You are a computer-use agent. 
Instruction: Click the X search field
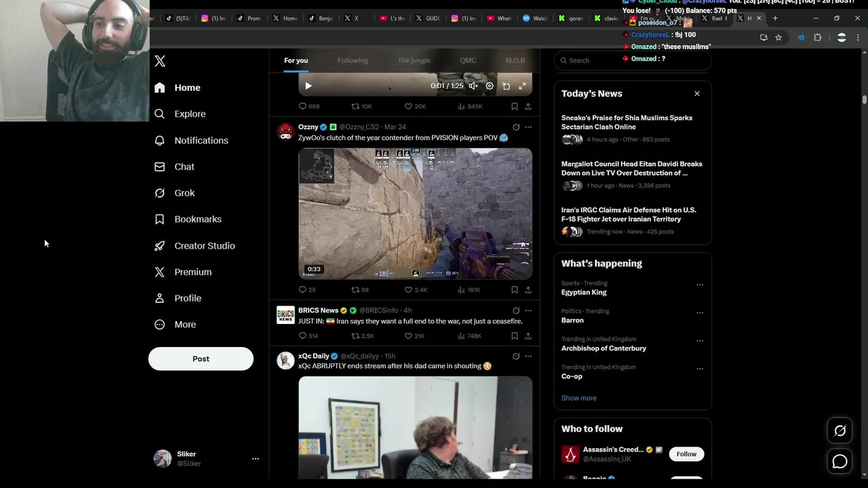click(633, 60)
